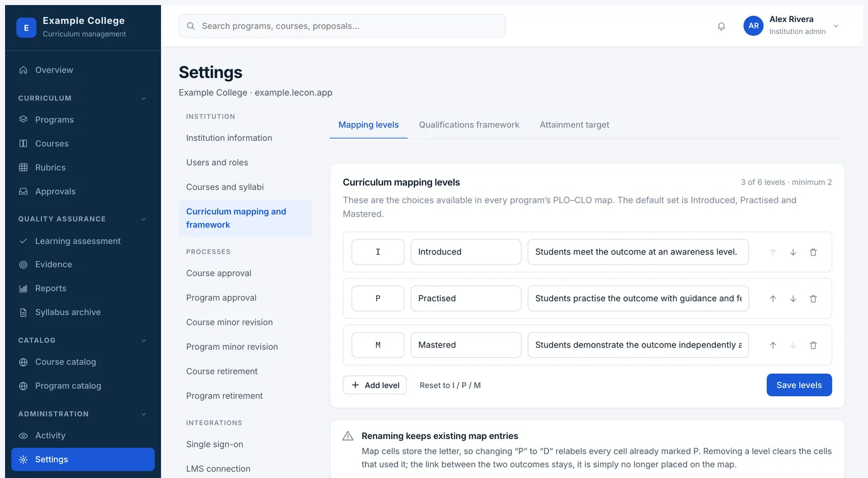Edit the Mastered name field

pos(466,345)
